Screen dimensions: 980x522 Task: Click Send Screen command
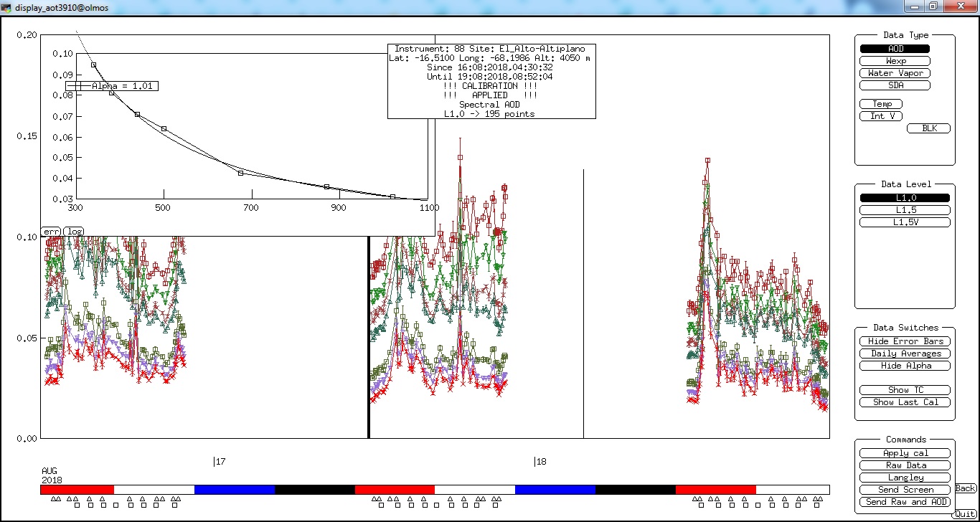pos(905,490)
